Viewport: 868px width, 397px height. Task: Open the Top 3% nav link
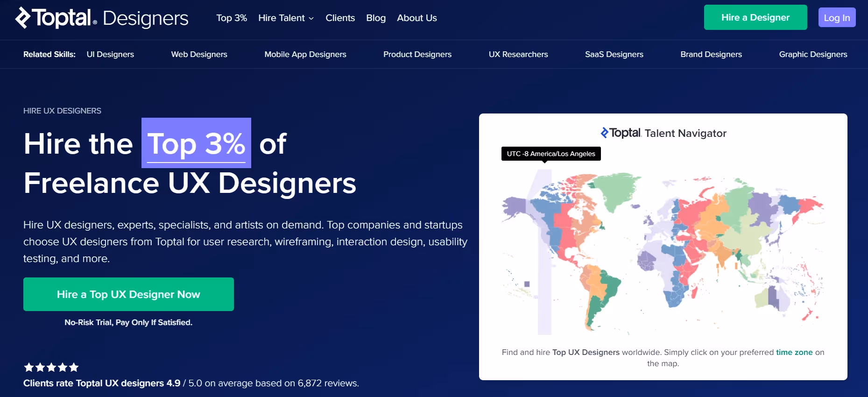point(232,18)
